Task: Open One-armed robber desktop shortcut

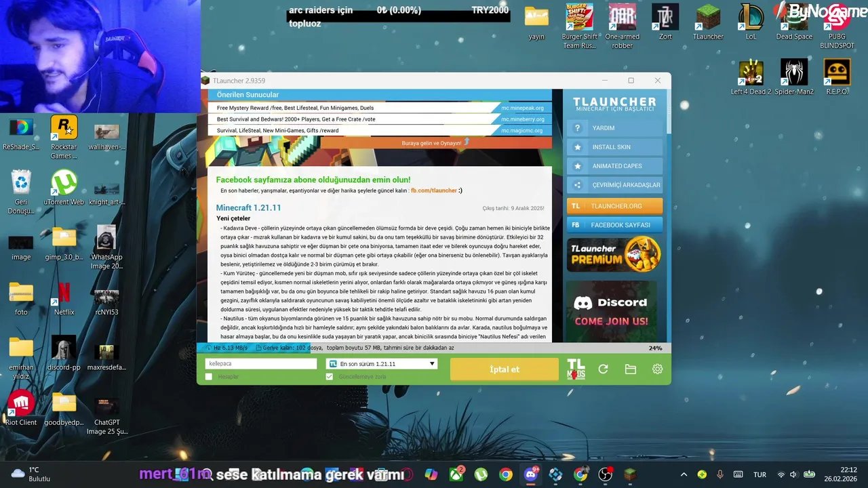Action: click(623, 27)
